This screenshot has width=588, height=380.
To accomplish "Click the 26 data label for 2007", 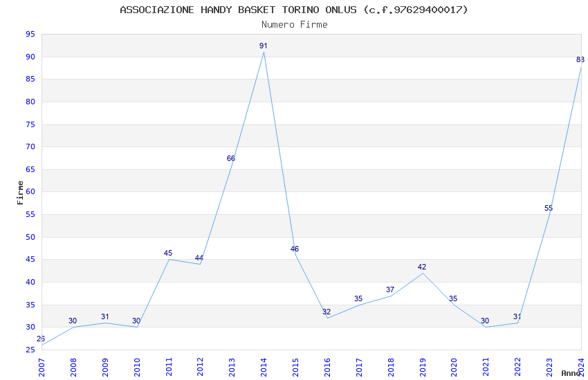I will [x=41, y=339].
